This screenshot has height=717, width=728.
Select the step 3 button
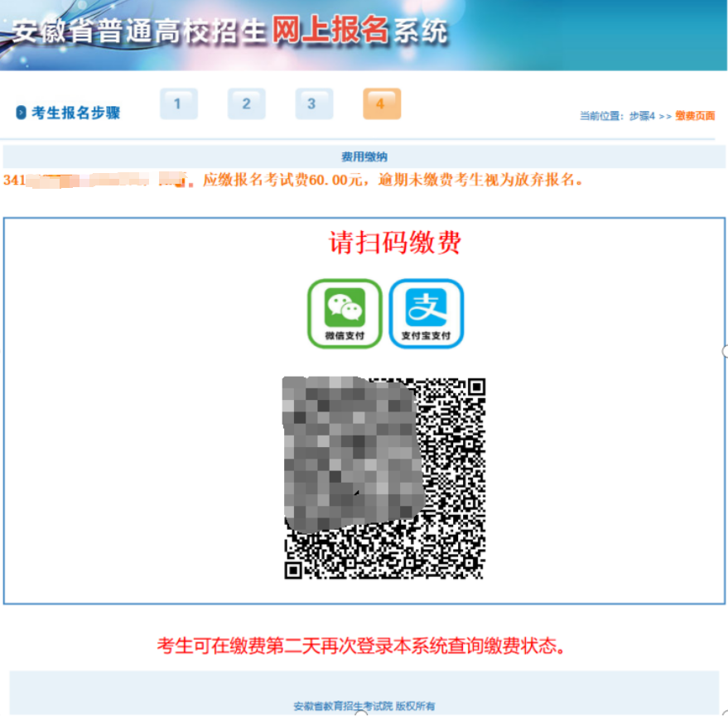coord(314,104)
